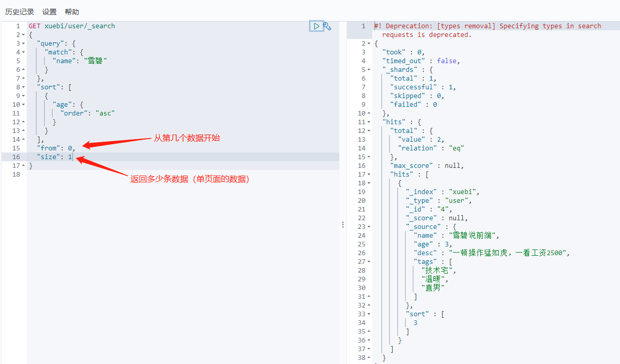
Task: Collapse the "_shards" block in the response
Action: (370, 70)
